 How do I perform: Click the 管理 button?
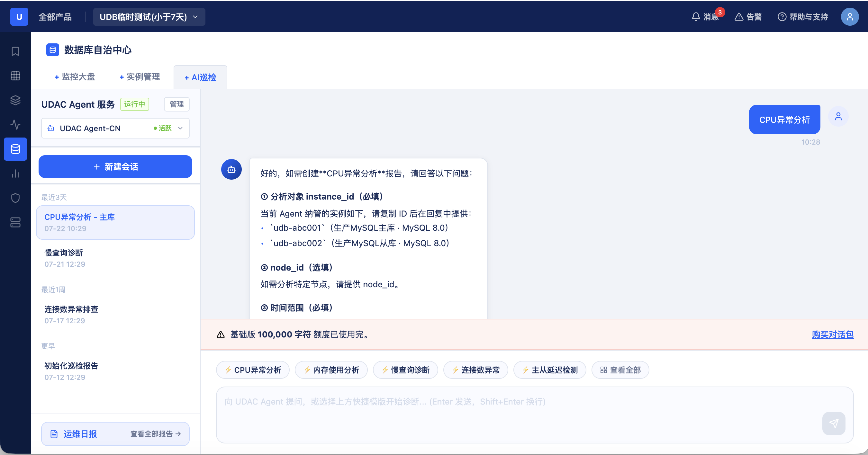pos(177,104)
